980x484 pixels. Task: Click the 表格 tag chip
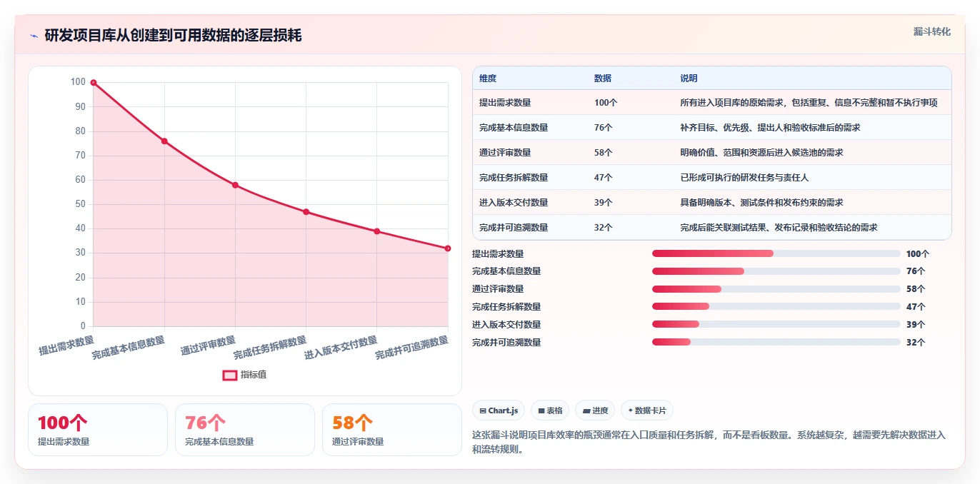point(550,410)
